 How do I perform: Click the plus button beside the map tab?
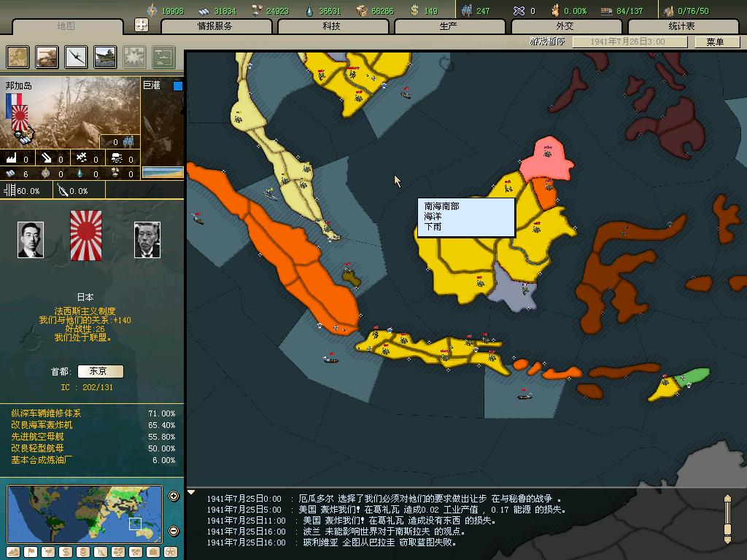tap(142, 25)
